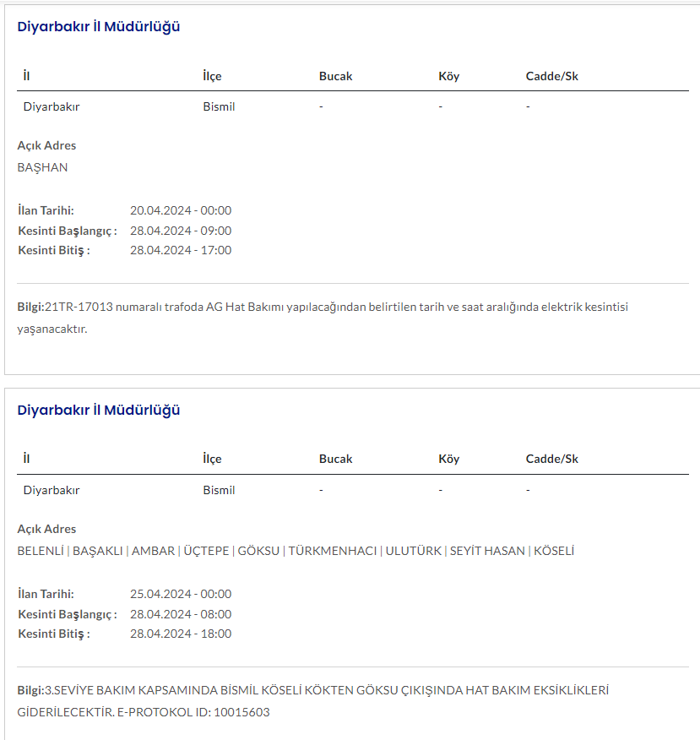
Task: Click the announcement date 20.04.2024 - 00:00
Action: click(181, 210)
